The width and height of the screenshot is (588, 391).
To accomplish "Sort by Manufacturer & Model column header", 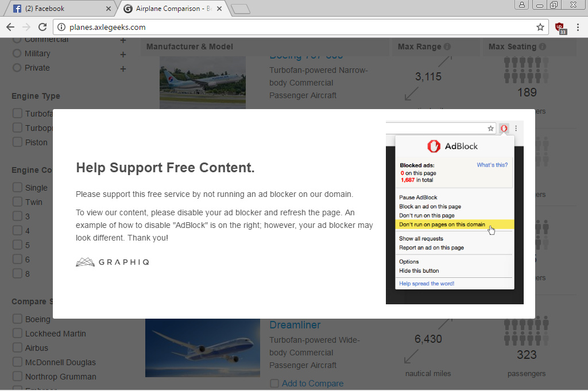I will coord(189,47).
